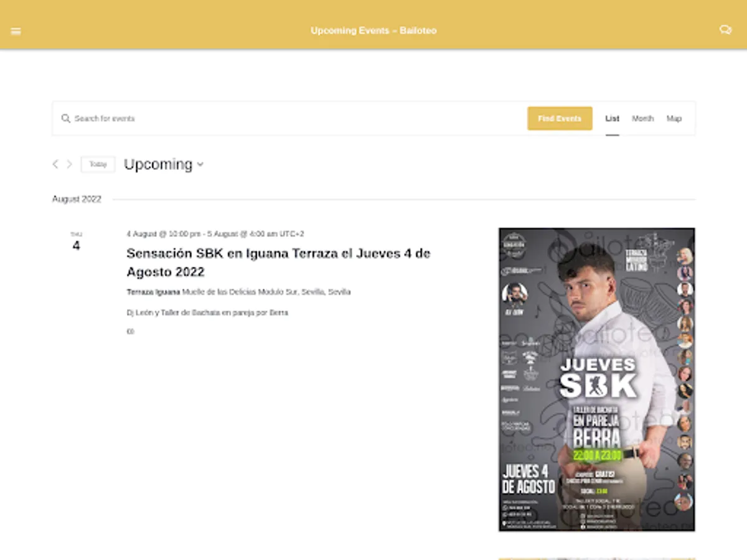747x560 pixels.
Task: Click the next events arrow
Action: [69, 164]
